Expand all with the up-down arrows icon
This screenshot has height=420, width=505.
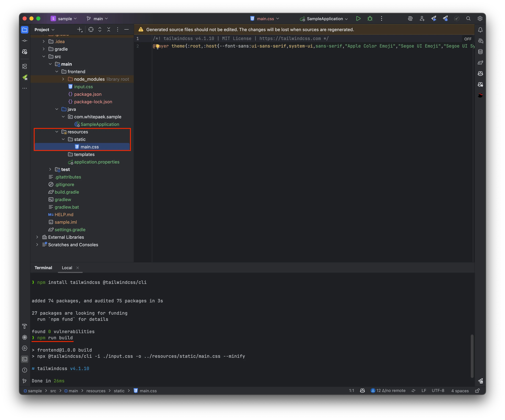pyautogui.click(x=100, y=30)
